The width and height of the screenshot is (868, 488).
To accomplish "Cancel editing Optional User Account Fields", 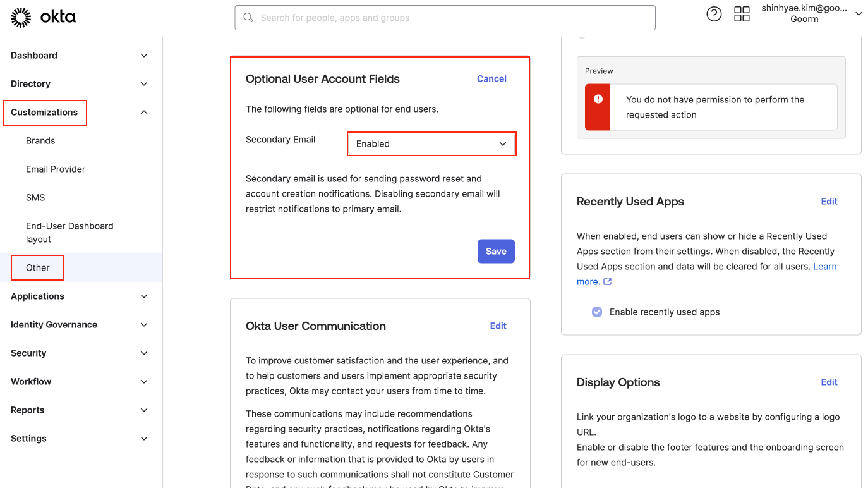I will click(x=491, y=79).
